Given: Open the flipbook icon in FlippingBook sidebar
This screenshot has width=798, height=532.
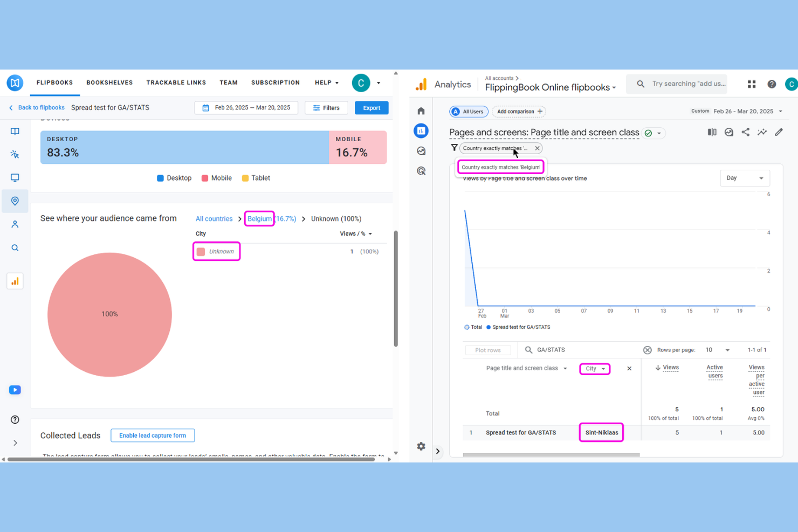Looking at the screenshot, I should point(15,131).
